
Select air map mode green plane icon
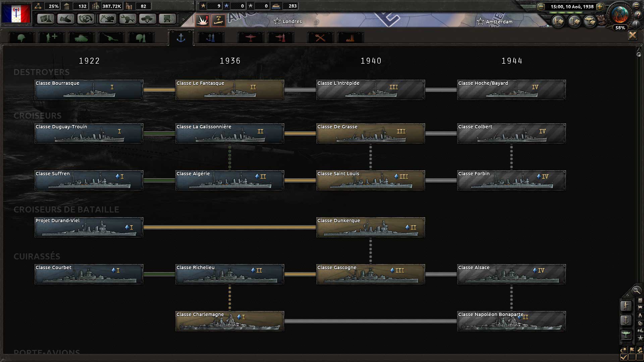(x=626, y=335)
